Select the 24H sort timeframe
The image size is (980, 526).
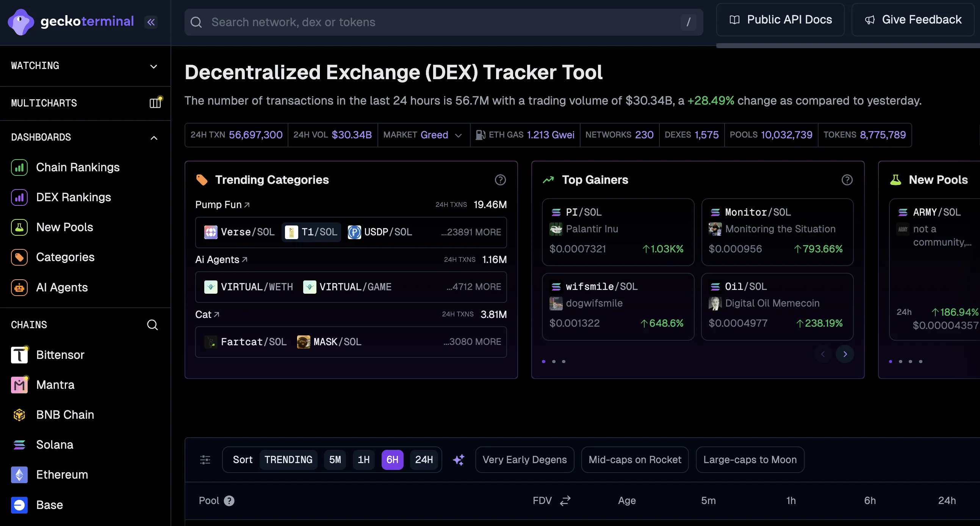click(x=424, y=460)
